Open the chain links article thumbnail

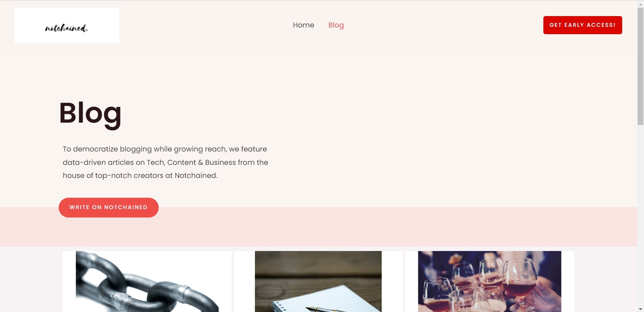[147, 282]
